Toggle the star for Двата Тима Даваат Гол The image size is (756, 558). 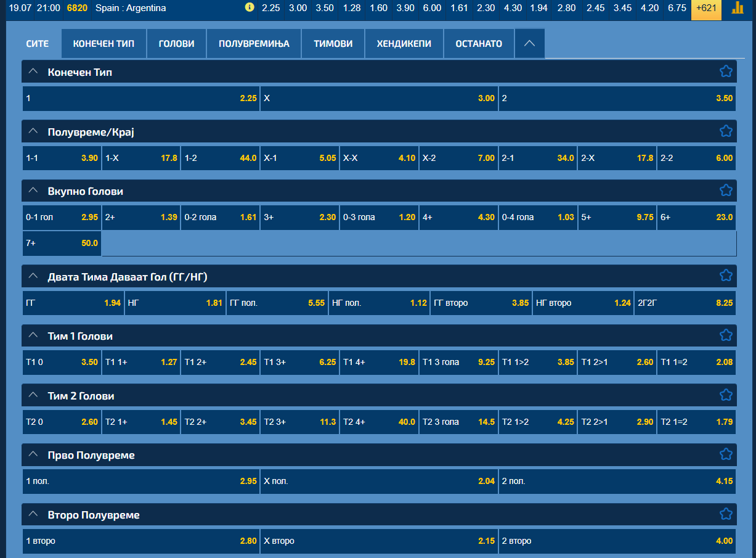pyautogui.click(x=726, y=276)
